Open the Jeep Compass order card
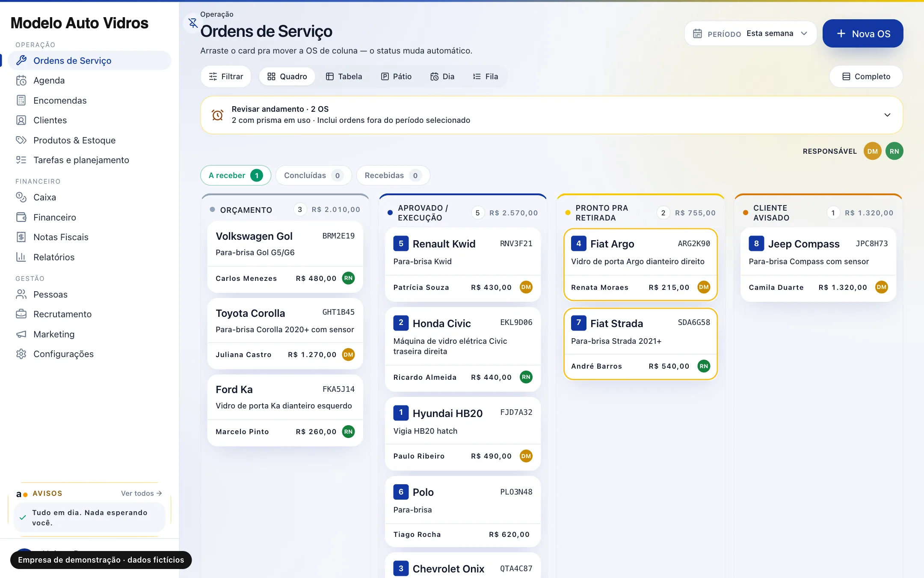The height and width of the screenshot is (578, 924). click(x=818, y=265)
